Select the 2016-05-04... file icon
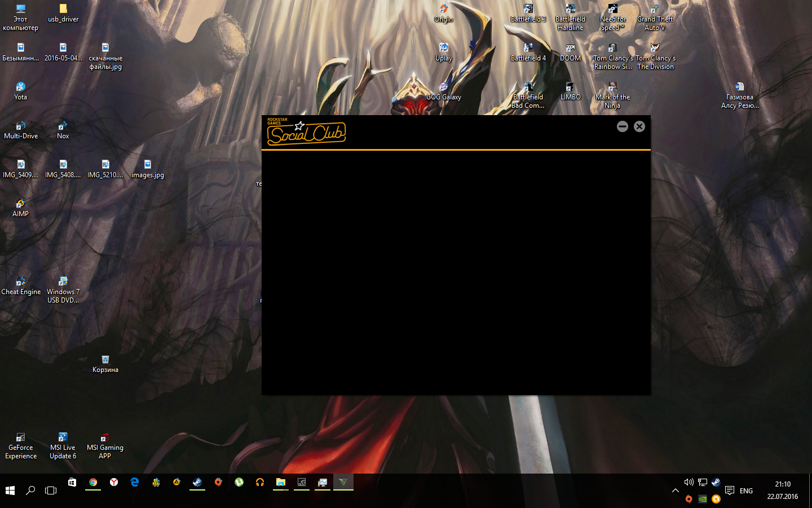Viewport: 812px width, 508px height. 63,52
